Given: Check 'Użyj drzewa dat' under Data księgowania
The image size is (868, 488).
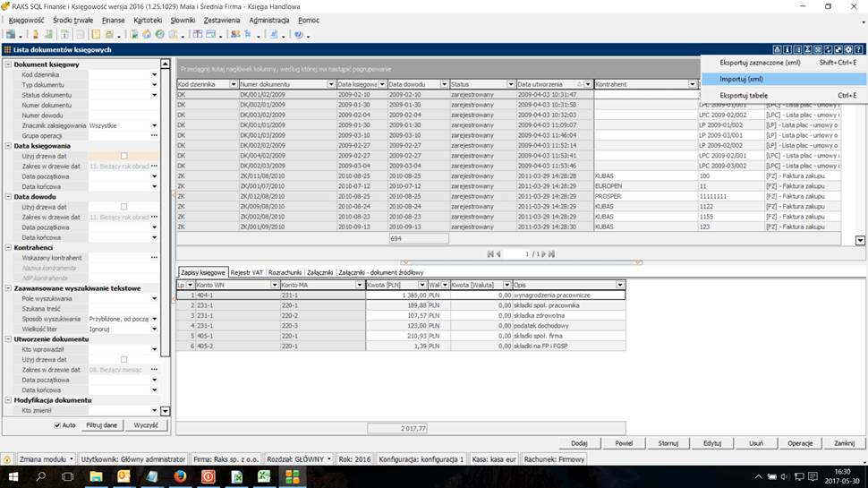Looking at the screenshot, I should (123, 156).
